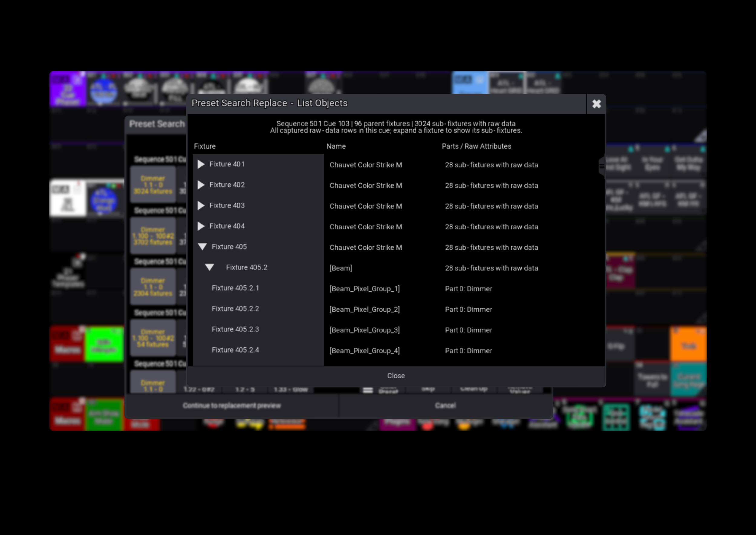
Task: Click the [Beam] name cell
Action: coord(341,268)
